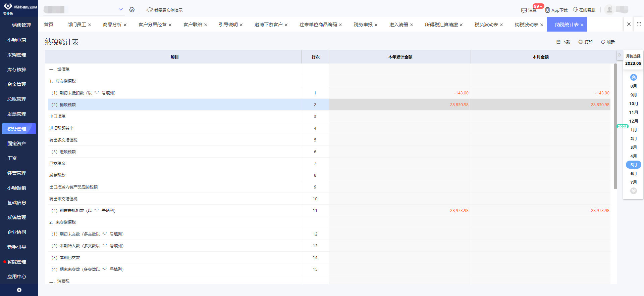This screenshot has width=644, height=296.
Task: Close the 税务申报 tab
Action: coord(376,25)
